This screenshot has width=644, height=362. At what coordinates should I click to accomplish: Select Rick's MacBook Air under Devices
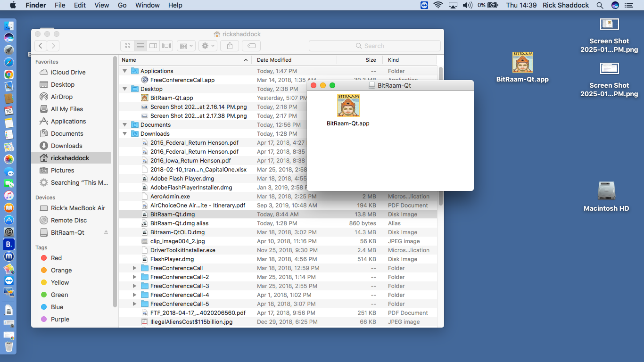(x=78, y=208)
